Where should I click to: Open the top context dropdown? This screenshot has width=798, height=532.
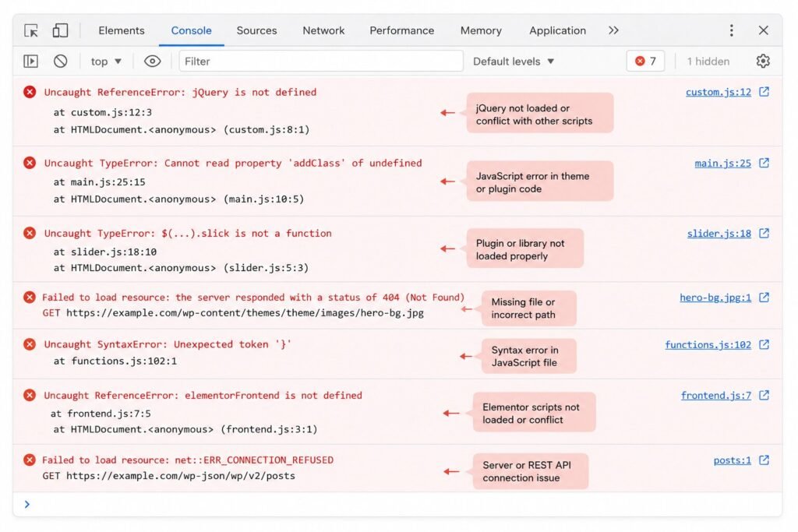(x=106, y=62)
